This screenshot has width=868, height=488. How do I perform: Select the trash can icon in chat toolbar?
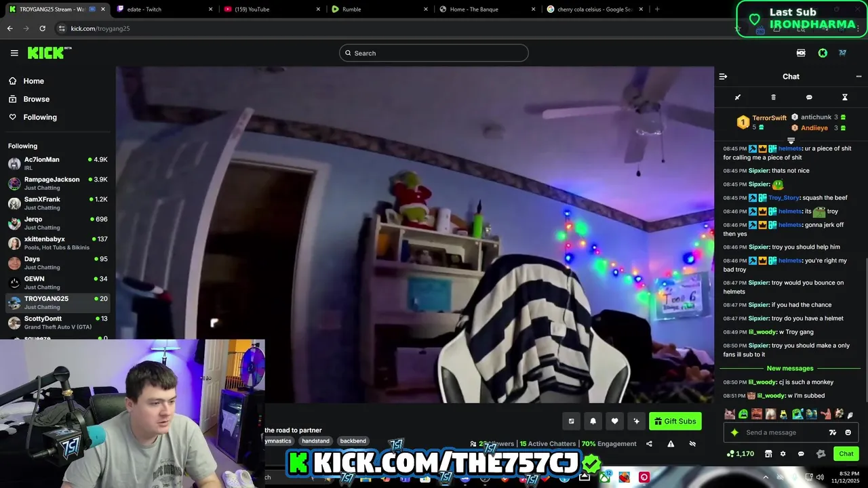click(x=774, y=98)
